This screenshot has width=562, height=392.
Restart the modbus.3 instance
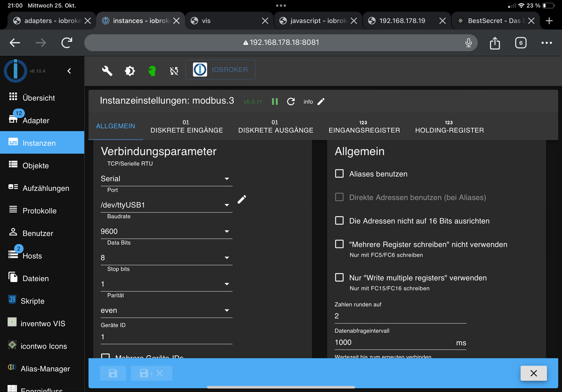tap(291, 102)
